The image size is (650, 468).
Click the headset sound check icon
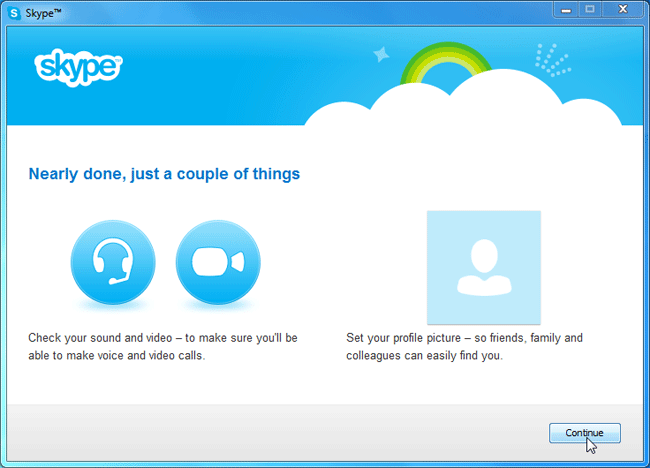click(113, 262)
